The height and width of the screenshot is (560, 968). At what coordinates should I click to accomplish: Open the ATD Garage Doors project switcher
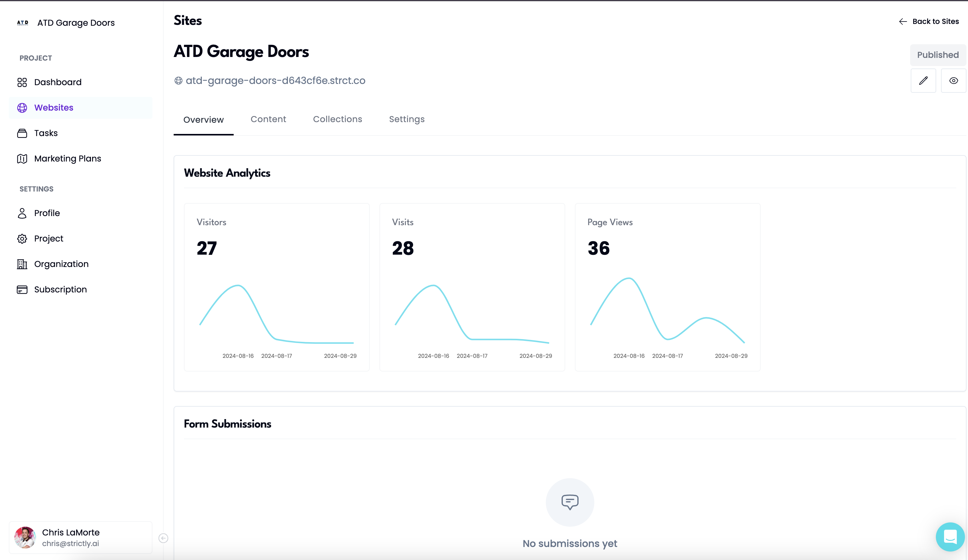(x=76, y=23)
